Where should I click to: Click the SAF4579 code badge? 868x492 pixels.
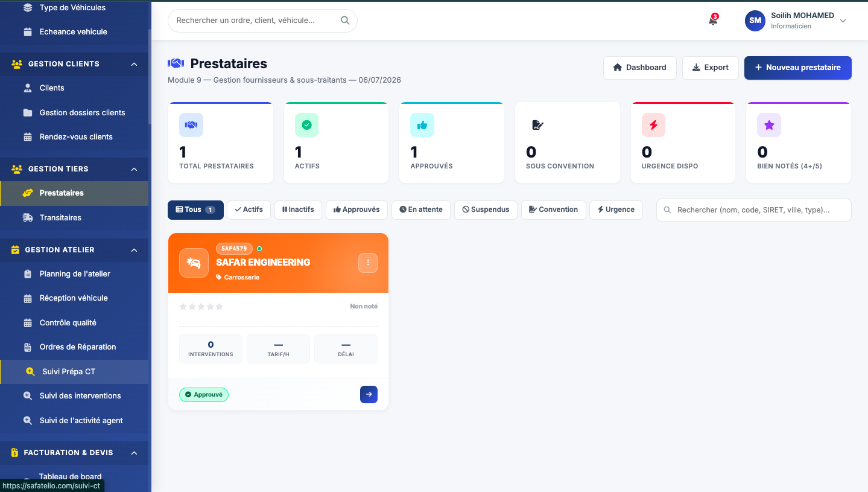234,249
